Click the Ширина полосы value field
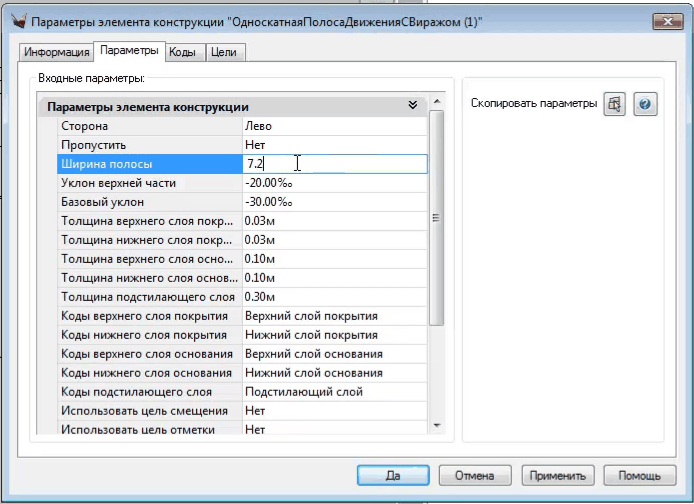The width and height of the screenshot is (694, 504). (x=334, y=164)
